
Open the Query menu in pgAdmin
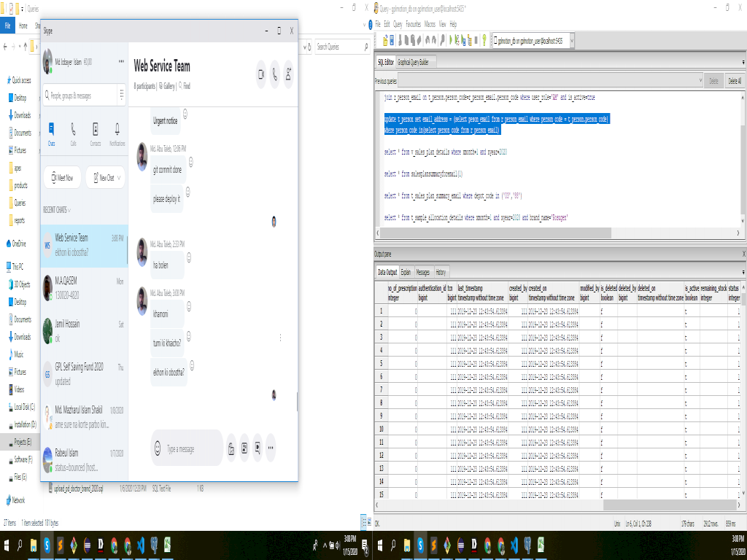point(398,24)
